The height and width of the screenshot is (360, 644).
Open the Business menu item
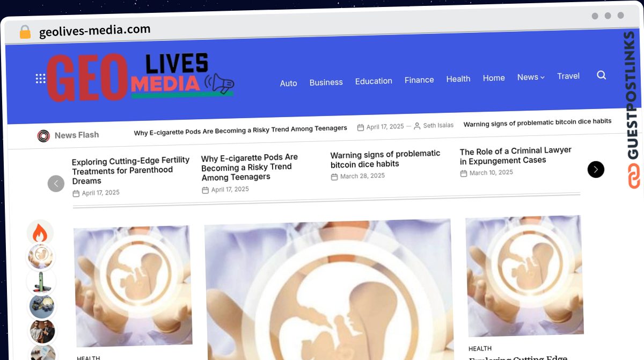pos(326,82)
